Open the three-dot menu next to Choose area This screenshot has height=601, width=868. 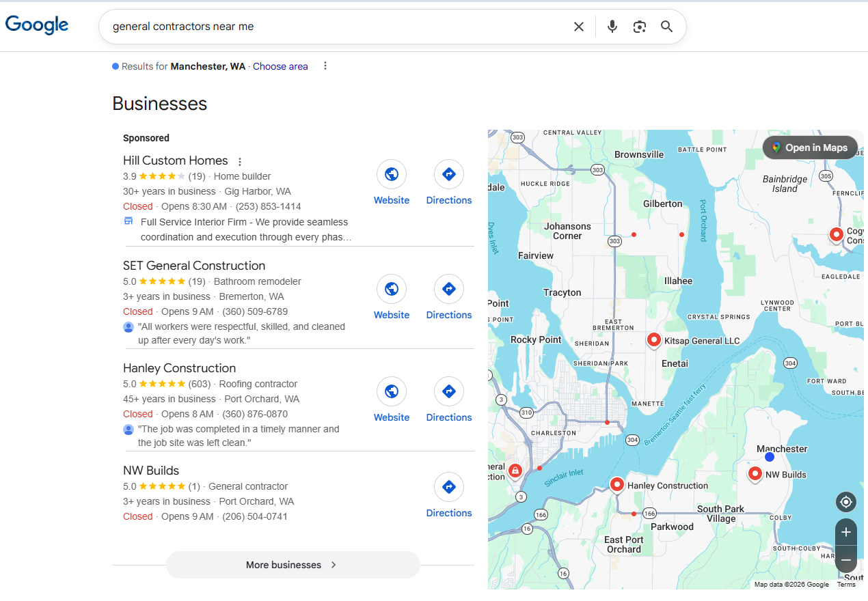(325, 66)
